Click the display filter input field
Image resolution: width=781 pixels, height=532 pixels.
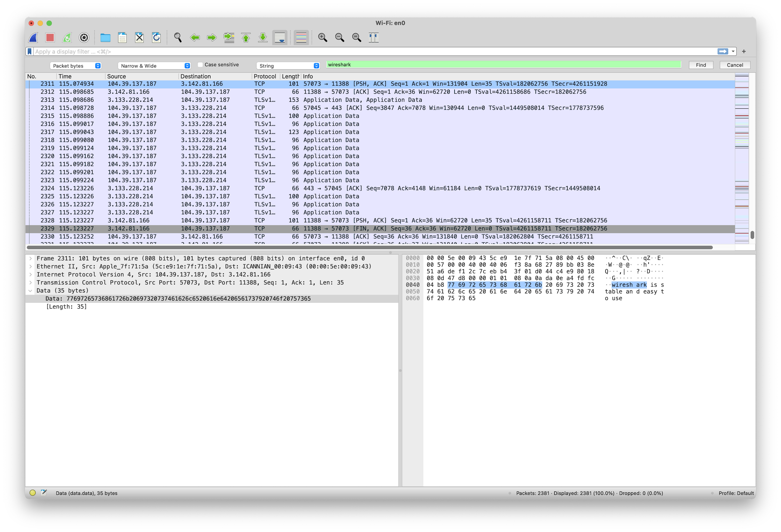pos(370,52)
